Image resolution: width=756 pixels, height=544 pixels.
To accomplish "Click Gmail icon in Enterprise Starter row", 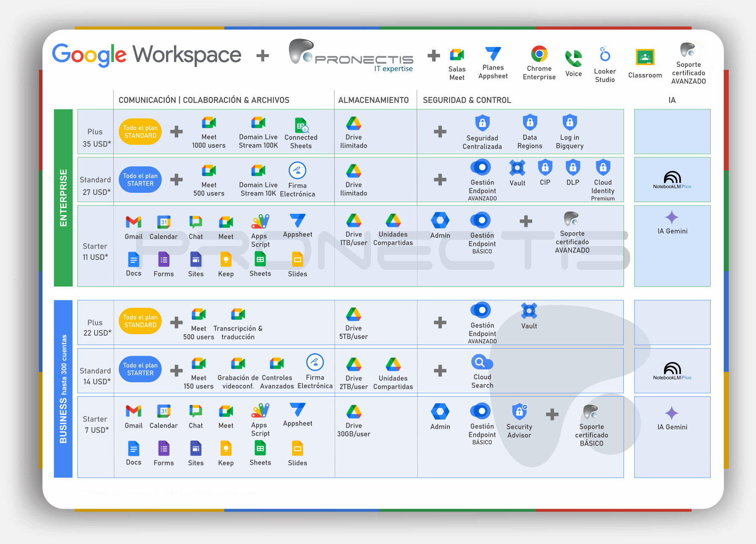I will point(134,221).
